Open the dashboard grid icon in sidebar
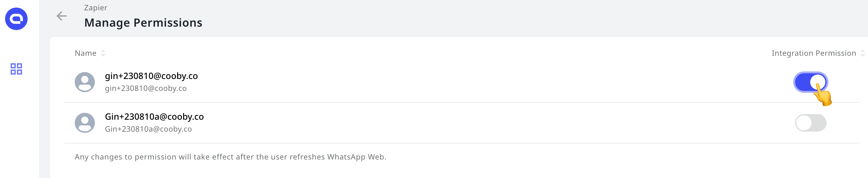Screen dimensions: 868x178 coord(16,69)
